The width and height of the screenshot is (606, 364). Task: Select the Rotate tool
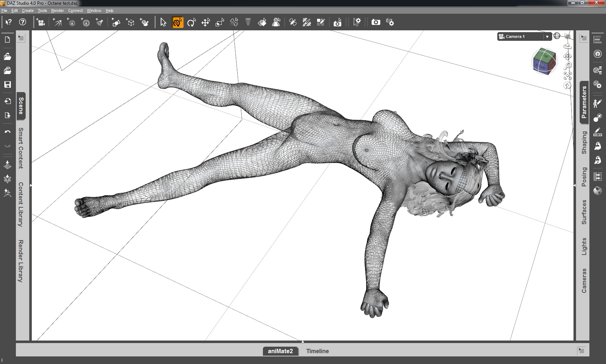[x=191, y=23]
